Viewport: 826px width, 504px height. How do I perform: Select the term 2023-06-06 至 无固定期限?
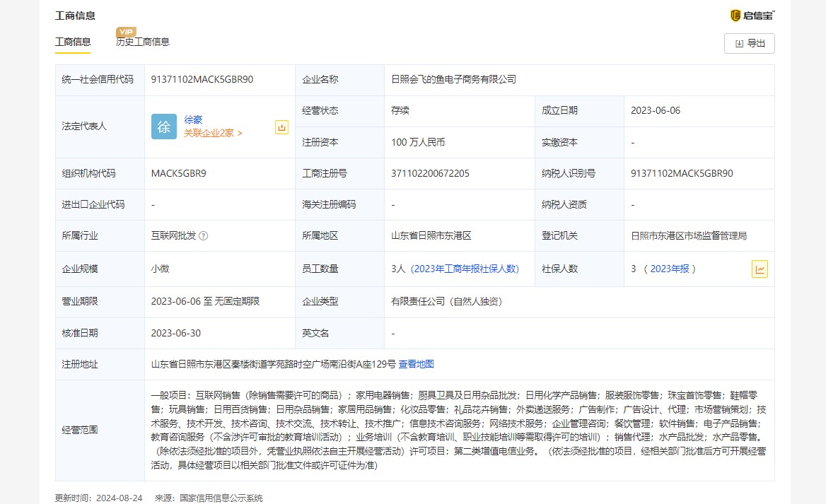coord(206,301)
